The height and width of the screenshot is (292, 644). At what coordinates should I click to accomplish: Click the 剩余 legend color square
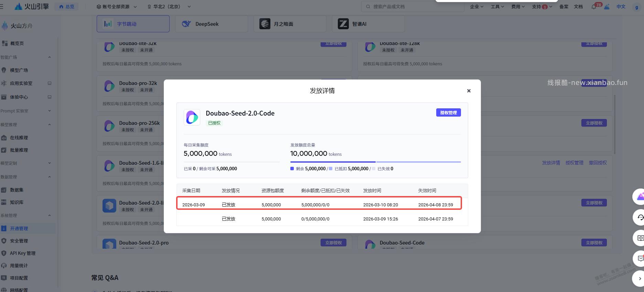(292, 169)
